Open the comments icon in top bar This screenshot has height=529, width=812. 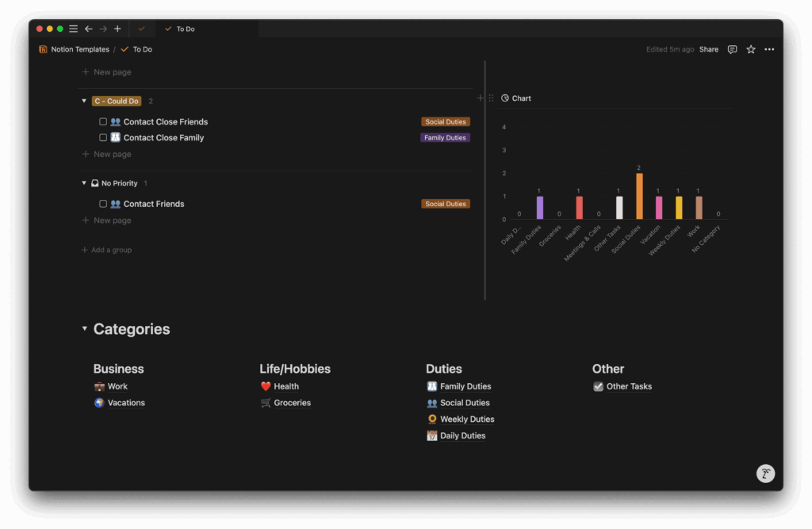(x=732, y=49)
